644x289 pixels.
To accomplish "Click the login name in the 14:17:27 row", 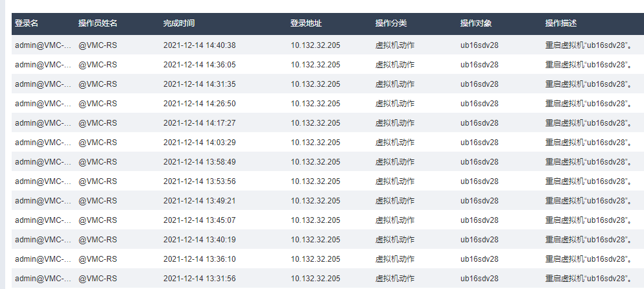I will tap(42, 123).
